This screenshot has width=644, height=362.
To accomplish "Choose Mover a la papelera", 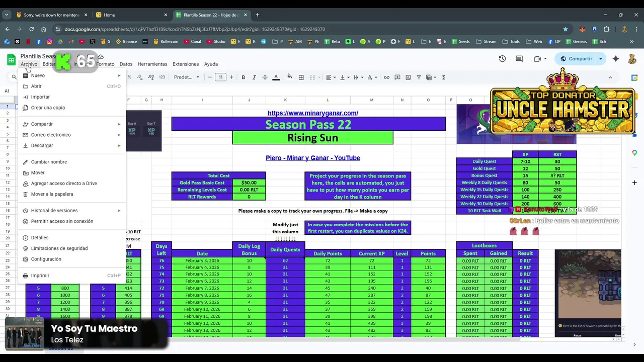I will point(72,194).
